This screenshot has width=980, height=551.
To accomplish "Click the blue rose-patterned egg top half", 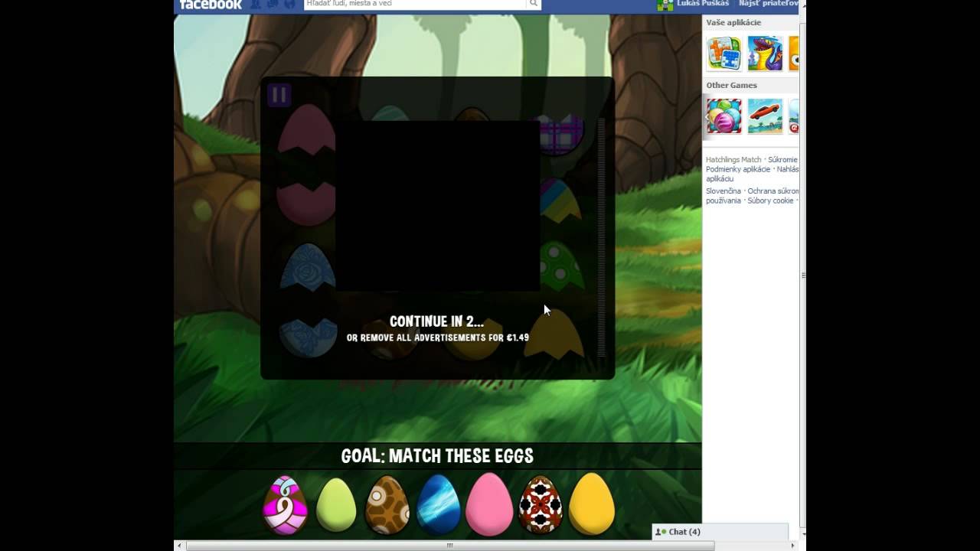I will [307, 268].
